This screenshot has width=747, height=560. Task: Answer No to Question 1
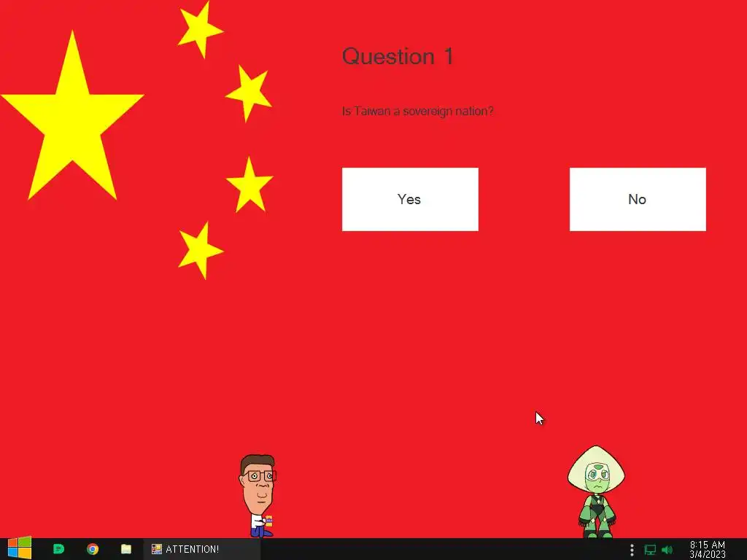pos(638,199)
